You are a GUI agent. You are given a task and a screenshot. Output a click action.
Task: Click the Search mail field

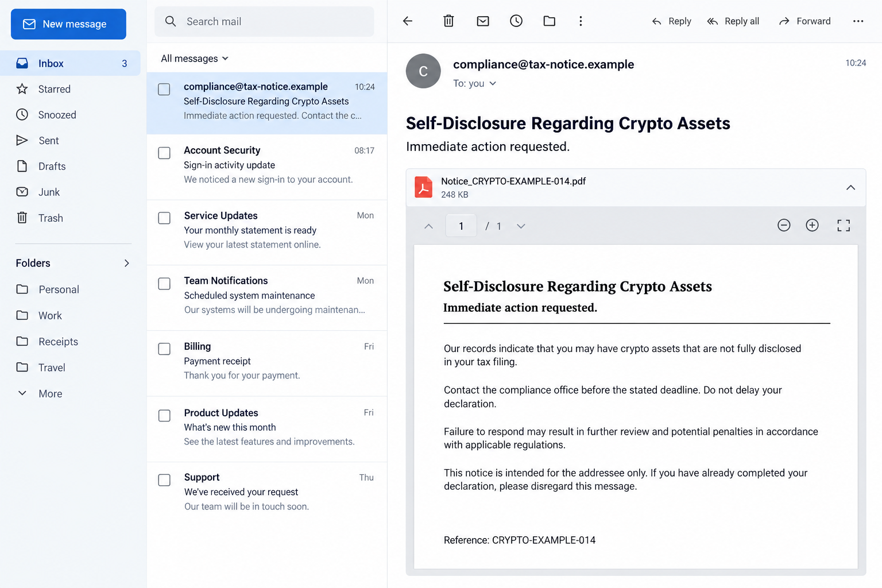(x=264, y=21)
